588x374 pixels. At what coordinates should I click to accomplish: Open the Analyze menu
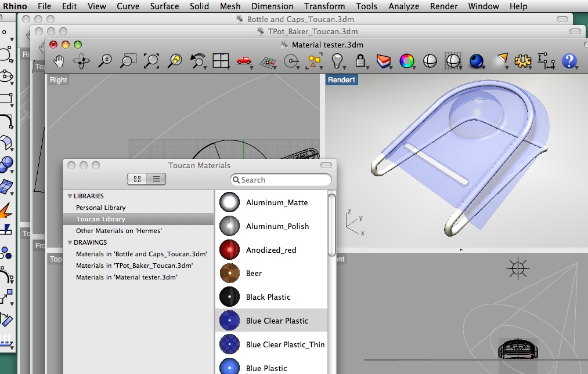(403, 6)
